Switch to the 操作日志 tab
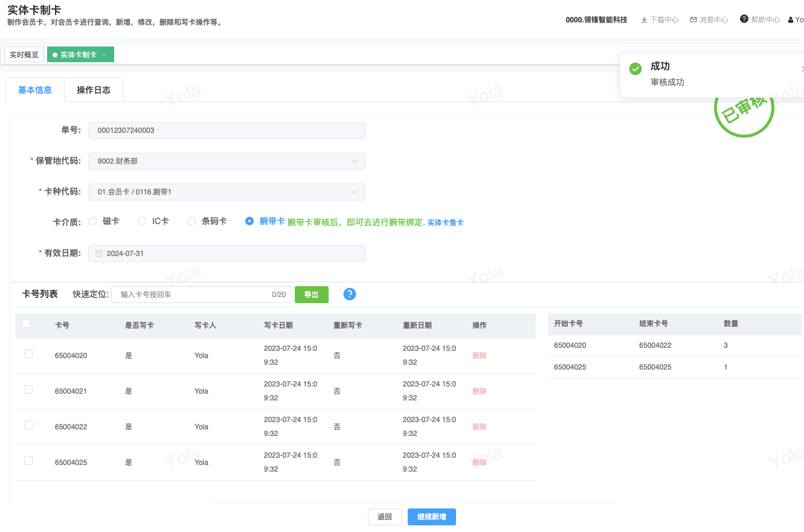This screenshot has width=804, height=532. point(94,90)
